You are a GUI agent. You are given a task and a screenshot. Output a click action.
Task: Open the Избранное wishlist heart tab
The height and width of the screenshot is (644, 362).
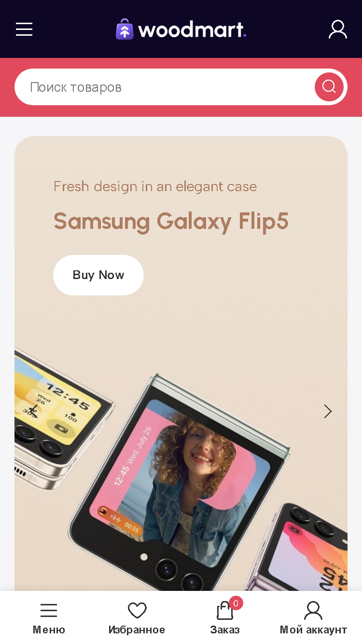[137, 618]
